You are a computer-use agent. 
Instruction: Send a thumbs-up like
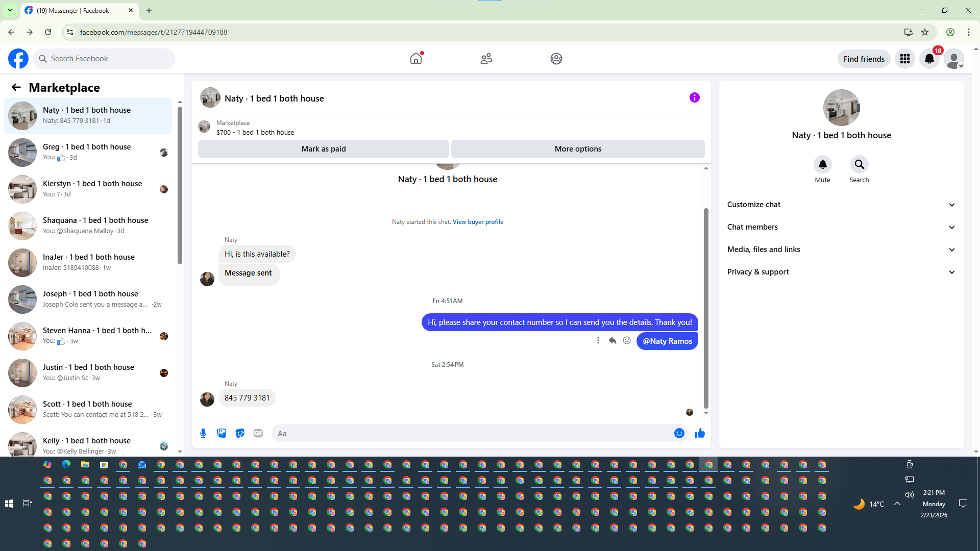[700, 433]
